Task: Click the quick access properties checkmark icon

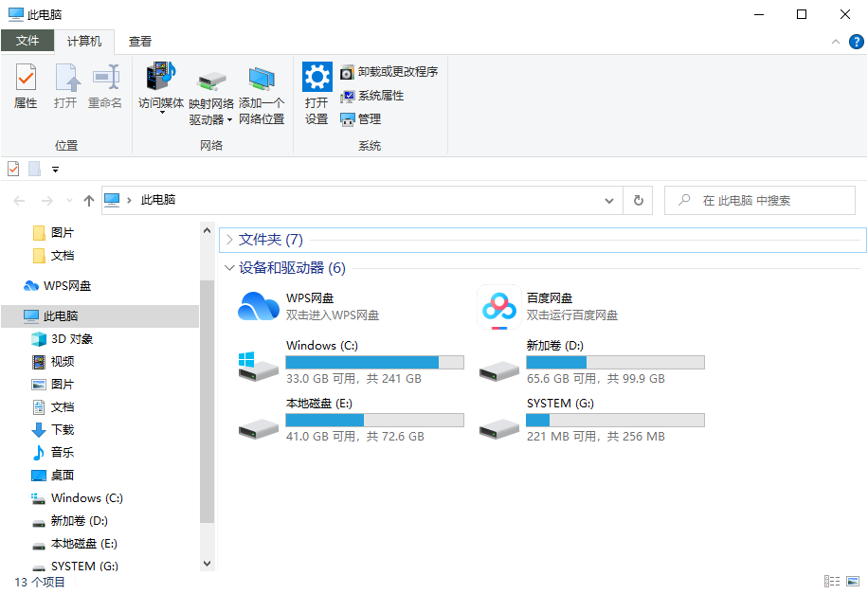Action: 13,169
